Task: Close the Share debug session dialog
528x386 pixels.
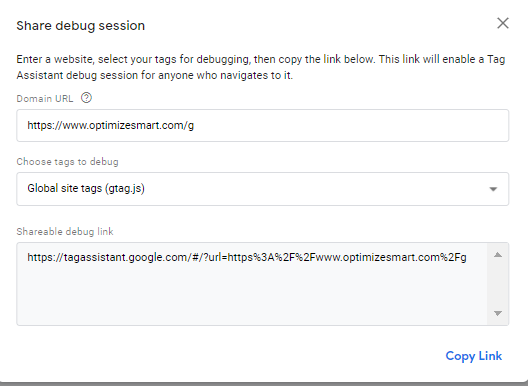Action: point(503,23)
